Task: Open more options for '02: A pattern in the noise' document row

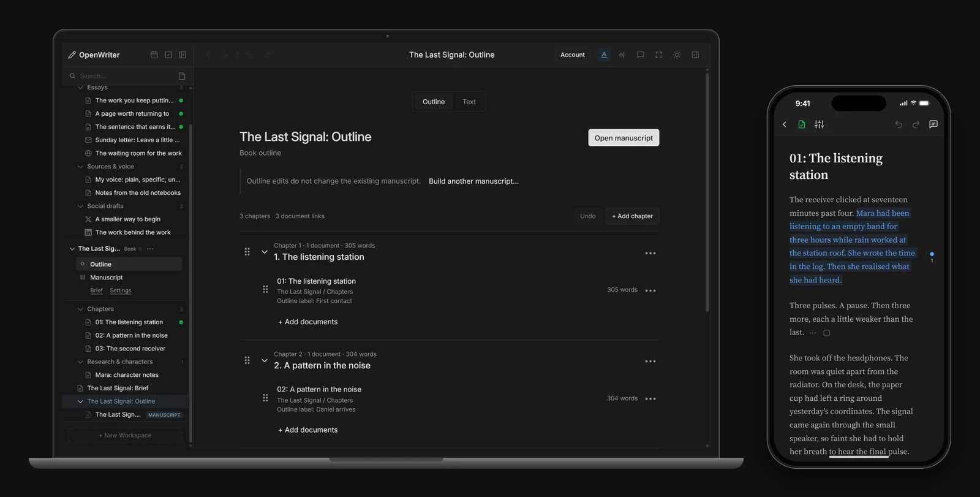Action: (x=650, y=399)
